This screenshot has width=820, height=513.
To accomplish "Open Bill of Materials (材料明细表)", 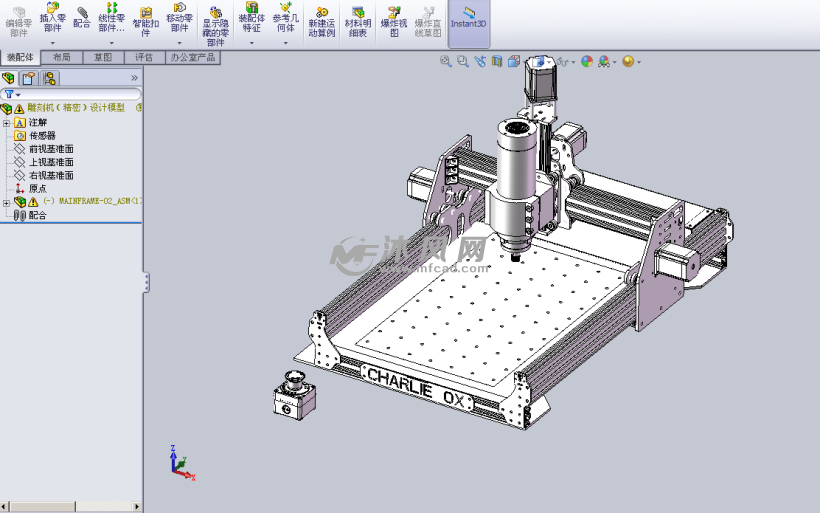I will 358,22.
